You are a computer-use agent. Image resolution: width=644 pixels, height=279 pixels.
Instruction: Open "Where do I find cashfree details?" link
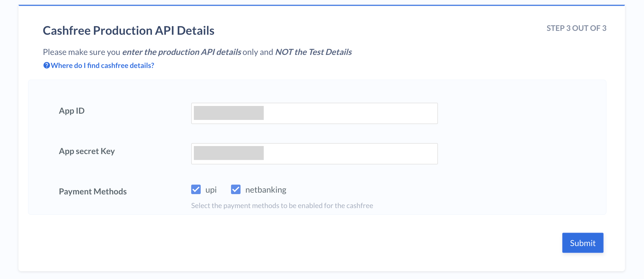103,65
